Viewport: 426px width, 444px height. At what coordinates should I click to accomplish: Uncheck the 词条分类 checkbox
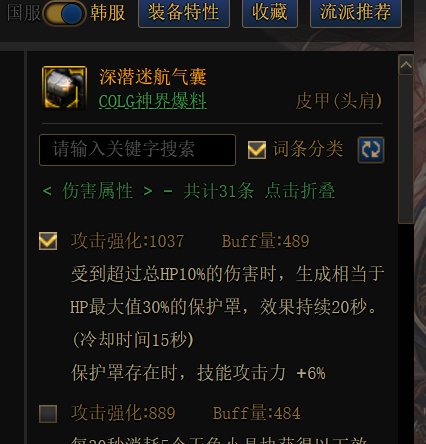coord(257,150)
